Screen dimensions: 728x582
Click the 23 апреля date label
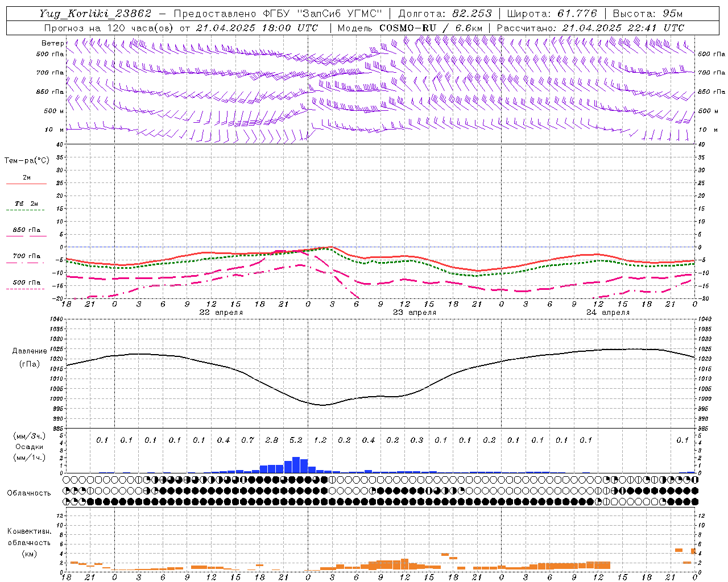point(415,312)
